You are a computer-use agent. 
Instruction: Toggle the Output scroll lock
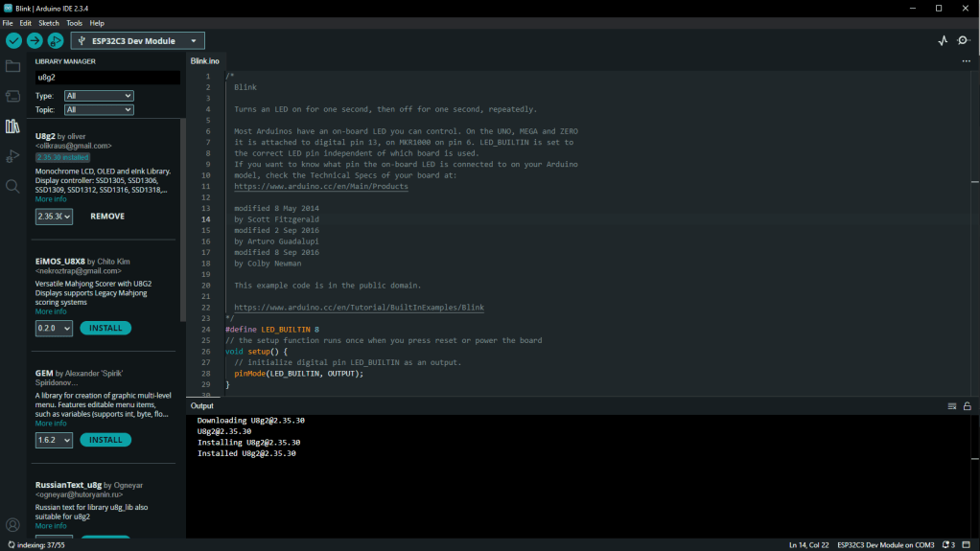[x=967, y=406]
